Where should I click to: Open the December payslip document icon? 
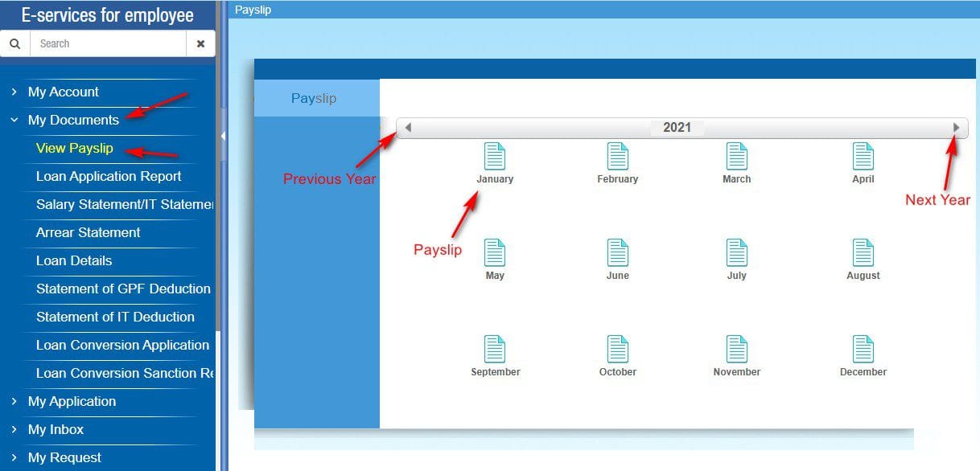click(x=863, y=349)
